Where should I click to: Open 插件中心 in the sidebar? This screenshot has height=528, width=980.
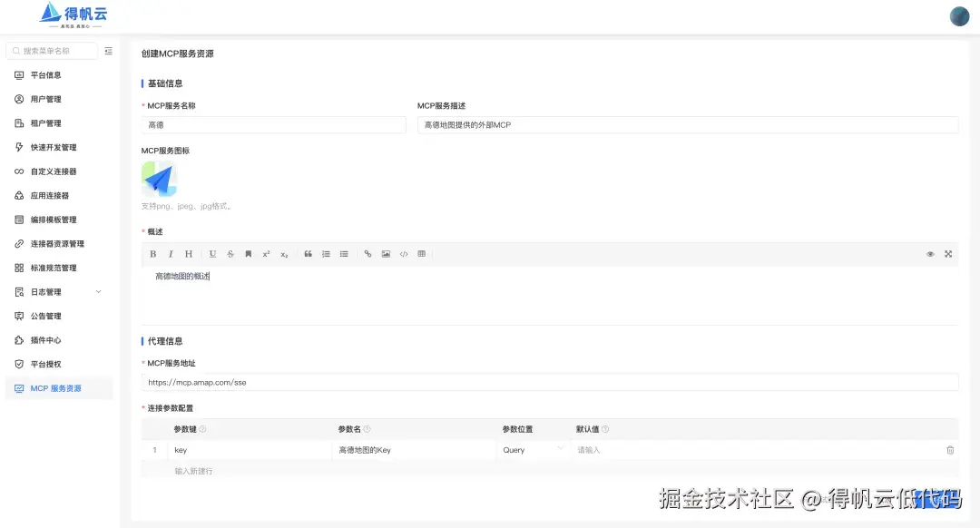pos(59,340)
